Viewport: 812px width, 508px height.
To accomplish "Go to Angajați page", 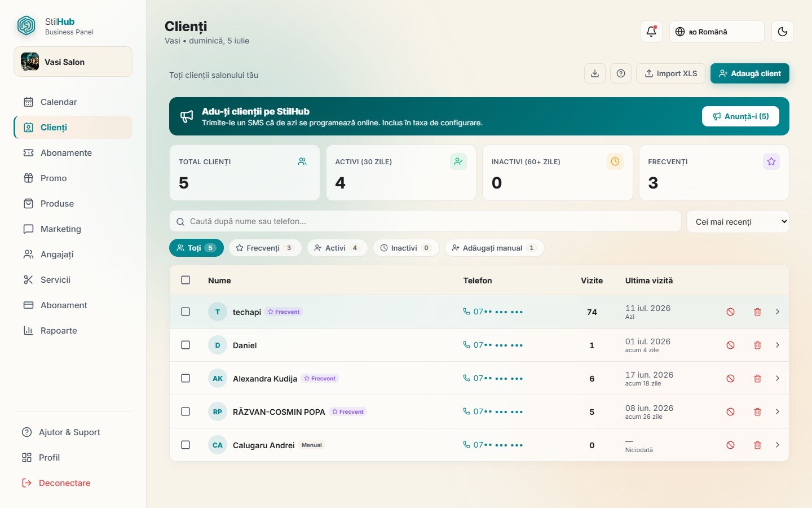I will coord(73,255).
